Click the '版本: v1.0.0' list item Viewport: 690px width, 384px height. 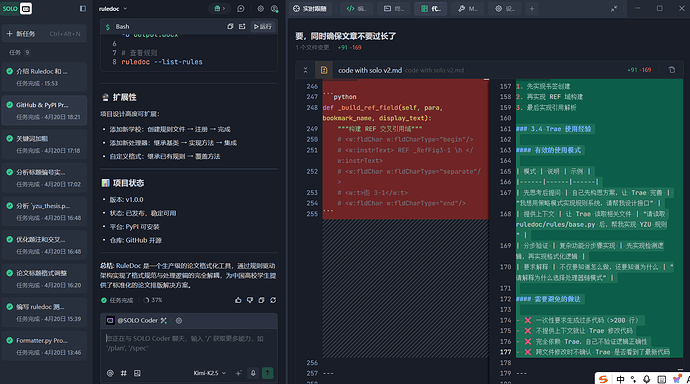[126, 200]
